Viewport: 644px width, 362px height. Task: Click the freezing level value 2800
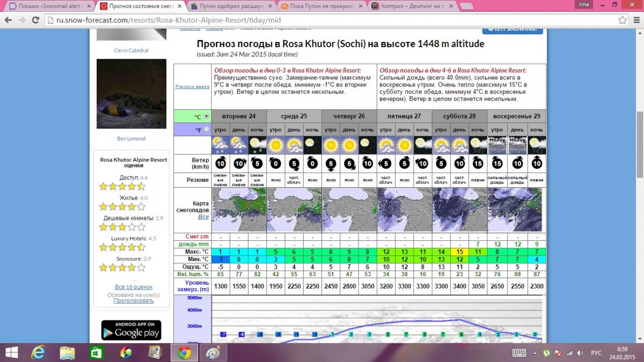pos(349,286)
